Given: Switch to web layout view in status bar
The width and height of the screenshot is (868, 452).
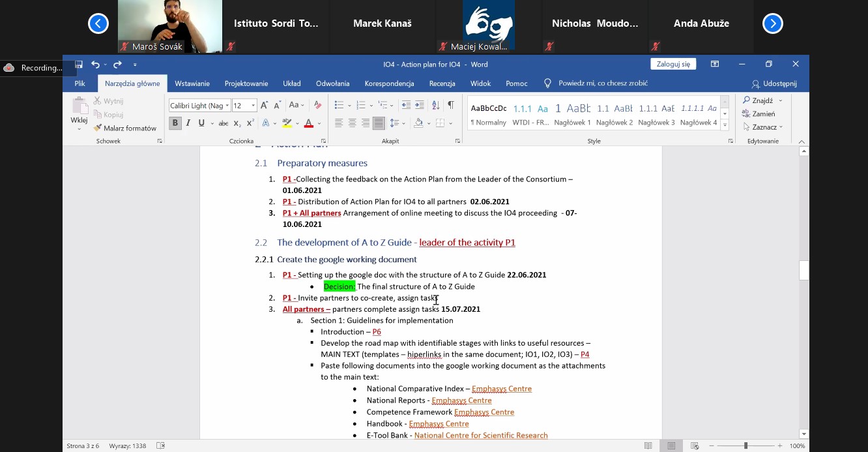Looking at the screenshot, I should 695,446.
